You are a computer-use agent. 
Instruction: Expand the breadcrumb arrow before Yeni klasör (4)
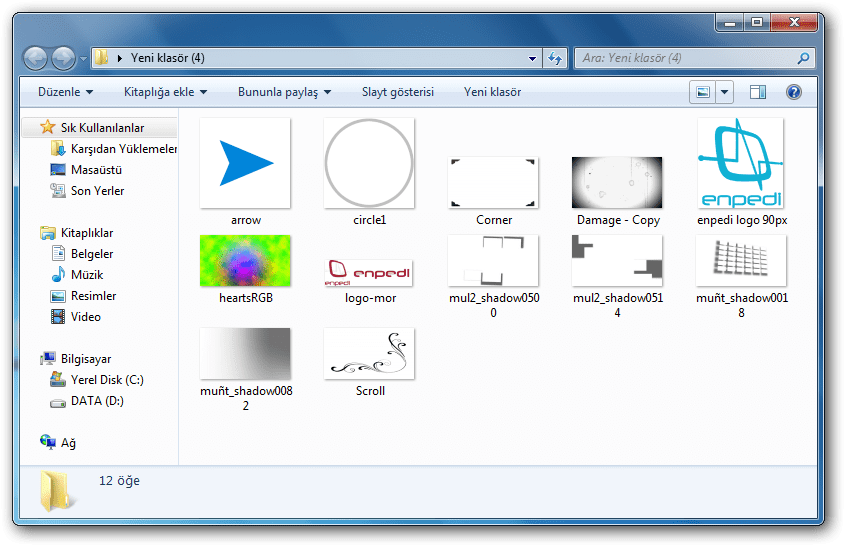click(120, 58)
